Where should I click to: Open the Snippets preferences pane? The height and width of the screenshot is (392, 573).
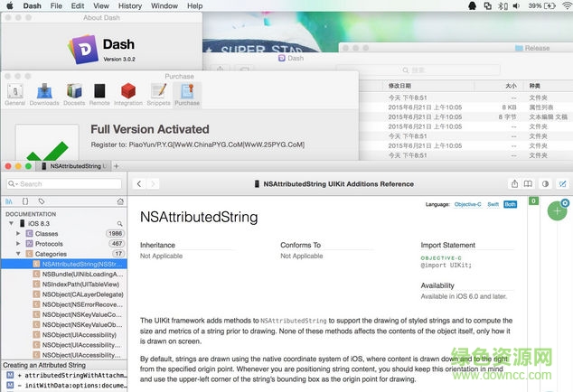[x=158, y=94]
